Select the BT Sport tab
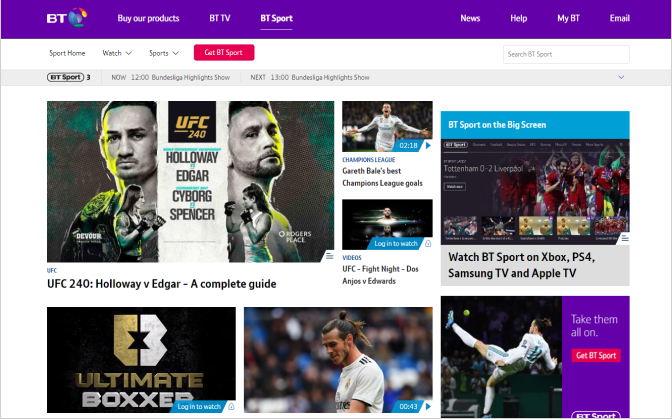The image size is (672, 419). (x=276, y=18)
